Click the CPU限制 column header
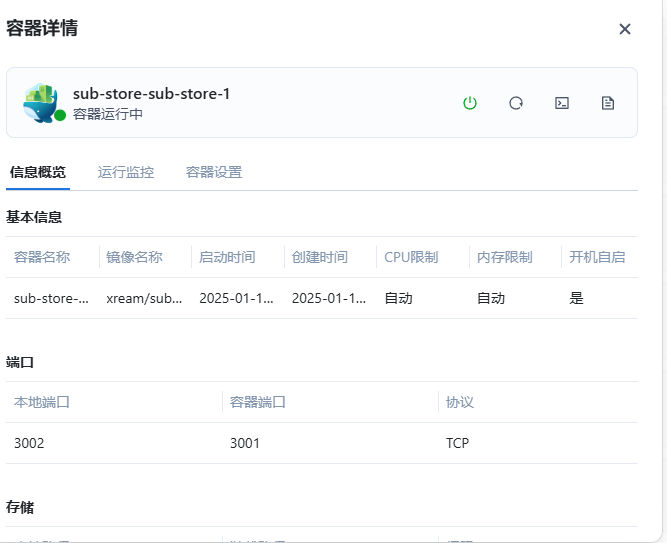This screenshot has height=543, width=667. click(411, 257)
